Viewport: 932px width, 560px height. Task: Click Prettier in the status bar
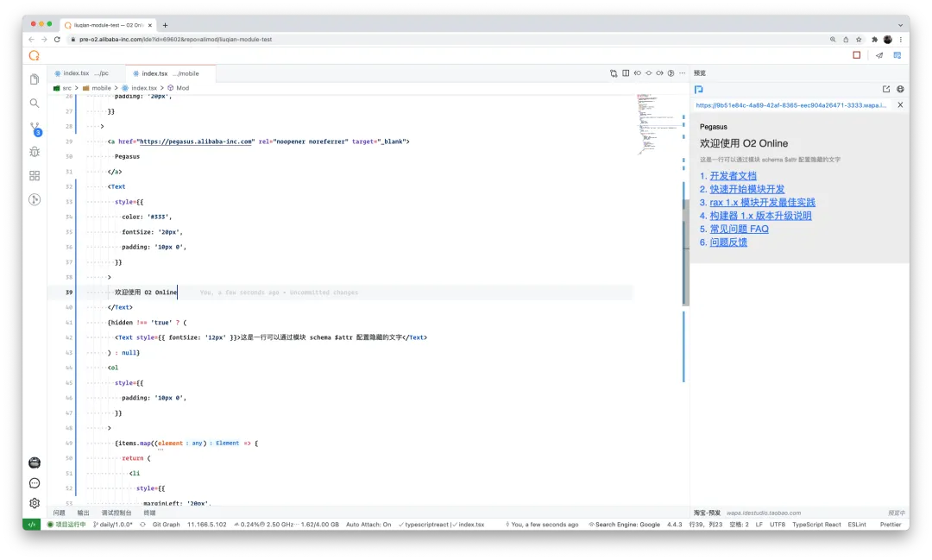(890, 524)
